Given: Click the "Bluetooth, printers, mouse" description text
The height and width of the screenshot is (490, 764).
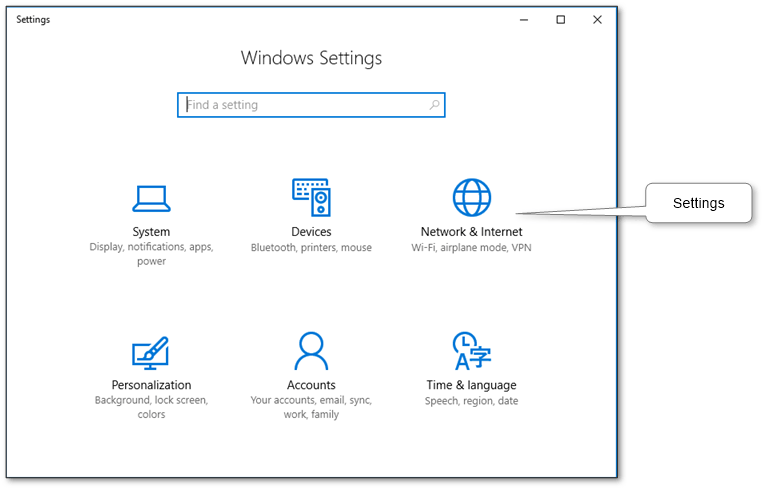Looking at the screenshot, I should (311, 247).
